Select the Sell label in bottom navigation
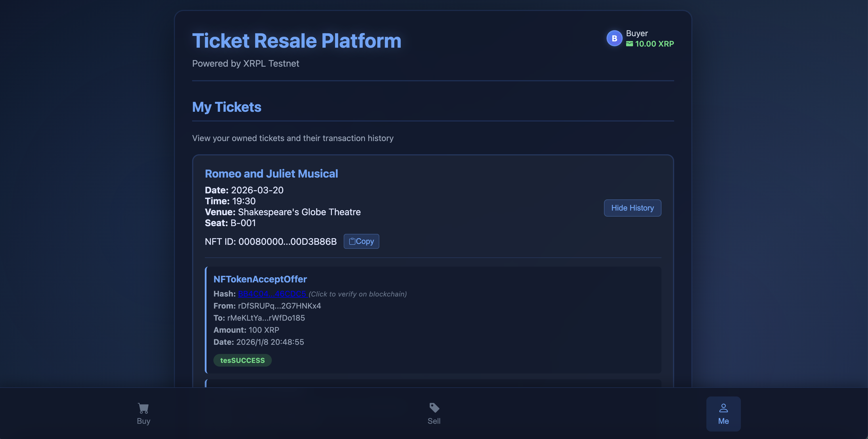 tap(434, 421)
